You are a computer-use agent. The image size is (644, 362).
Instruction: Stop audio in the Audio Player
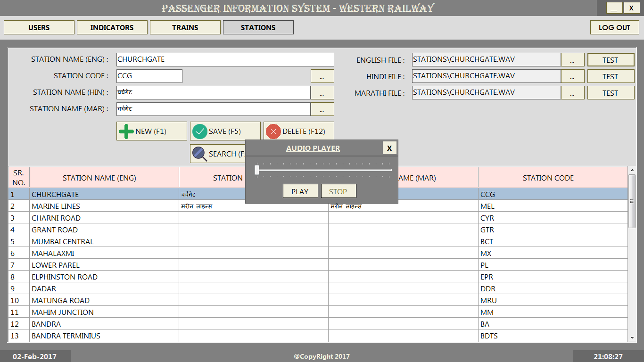pyautogui.click(x=338, y=191)
